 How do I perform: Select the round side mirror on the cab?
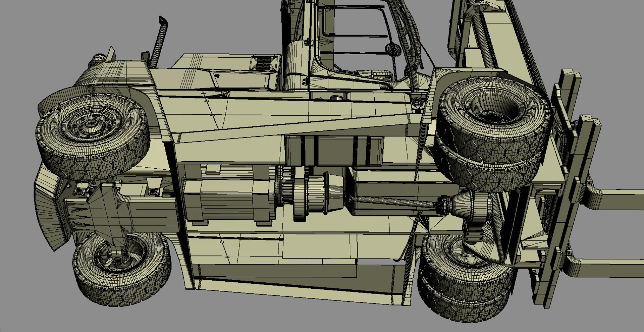pos(393,49)
